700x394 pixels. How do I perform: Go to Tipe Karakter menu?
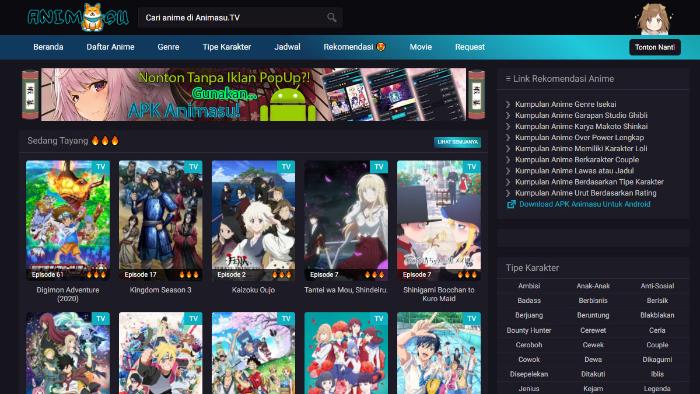click(x=227, y=47)
